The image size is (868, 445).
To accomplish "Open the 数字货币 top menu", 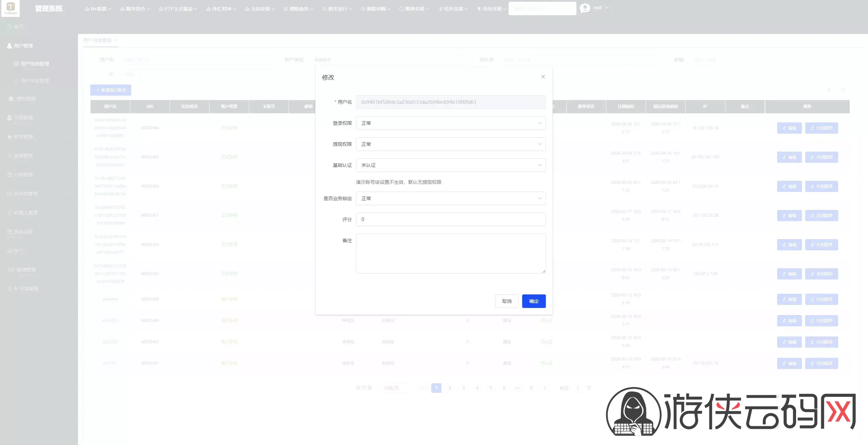I will (135, 9).
